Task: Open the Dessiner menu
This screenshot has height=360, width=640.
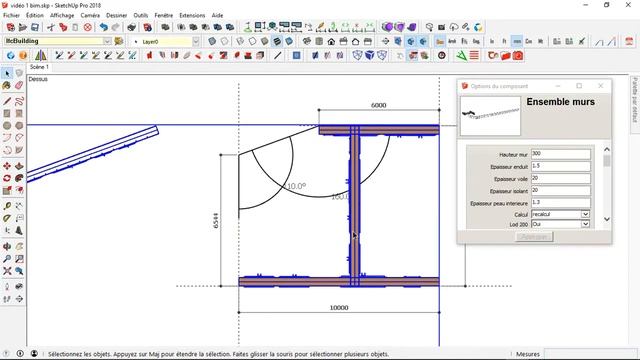Action: pos(117,15)
